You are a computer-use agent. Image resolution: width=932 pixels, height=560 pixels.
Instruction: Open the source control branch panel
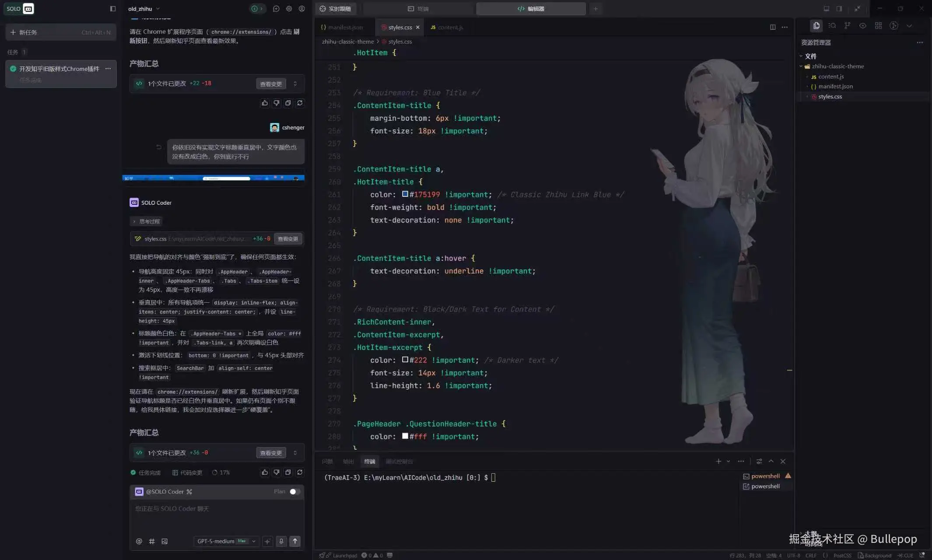847,26
